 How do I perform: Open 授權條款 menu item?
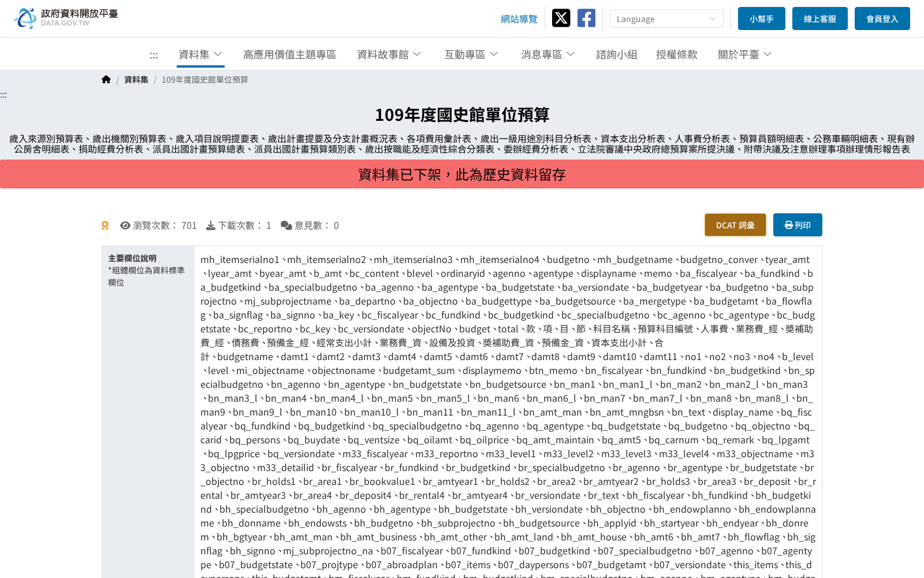point(677,54)
